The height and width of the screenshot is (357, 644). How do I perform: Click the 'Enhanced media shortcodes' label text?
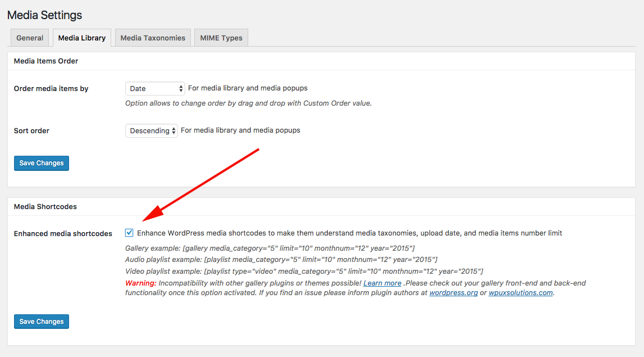[63, 233]
